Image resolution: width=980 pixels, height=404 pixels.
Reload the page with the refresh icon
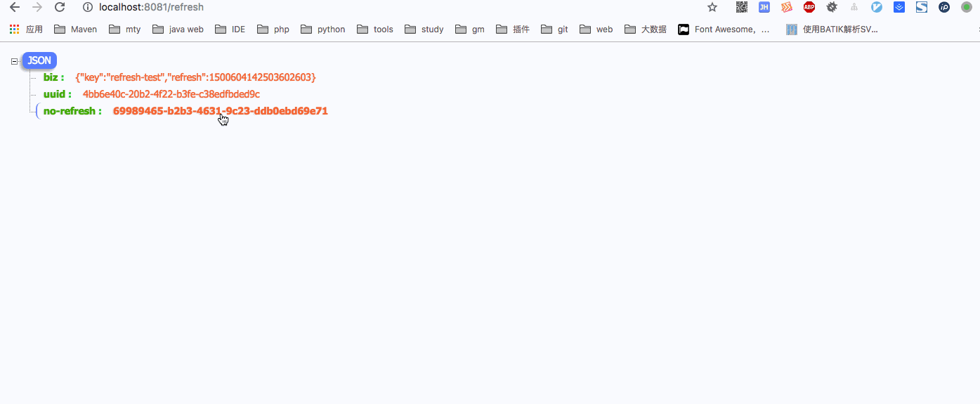[x=60, y=7]
